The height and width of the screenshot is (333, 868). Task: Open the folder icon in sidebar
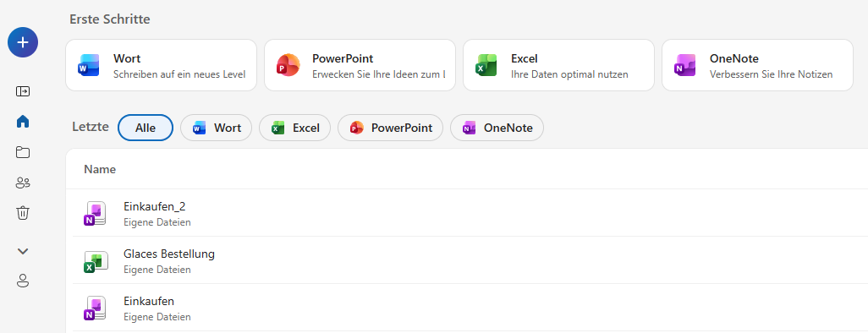23,152
